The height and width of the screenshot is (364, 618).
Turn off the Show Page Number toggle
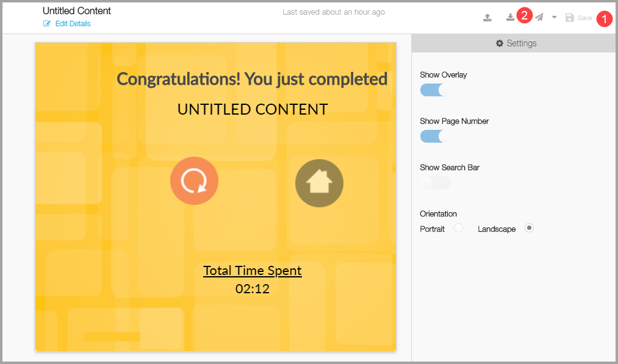coord(435,137)
